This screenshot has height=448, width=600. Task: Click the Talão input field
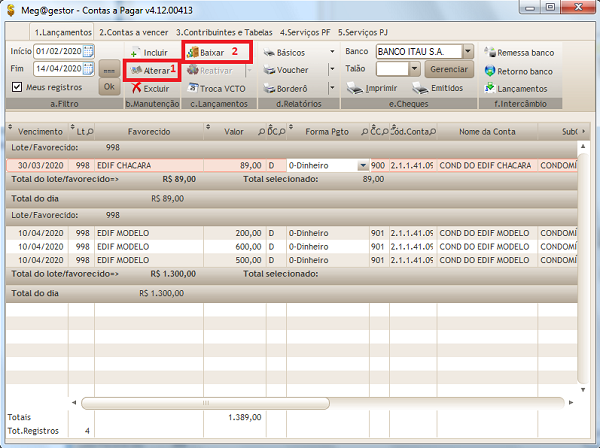[x=392, y=69]
